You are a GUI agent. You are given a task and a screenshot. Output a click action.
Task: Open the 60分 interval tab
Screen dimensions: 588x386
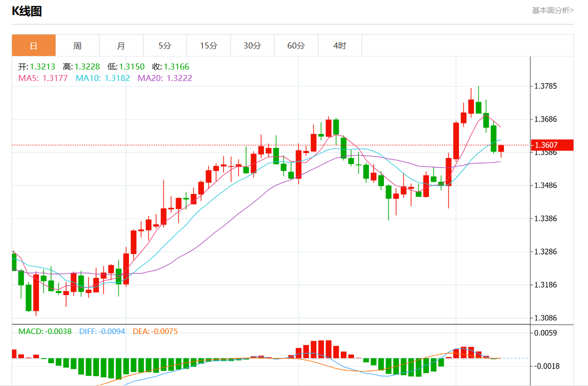point(296,45)
